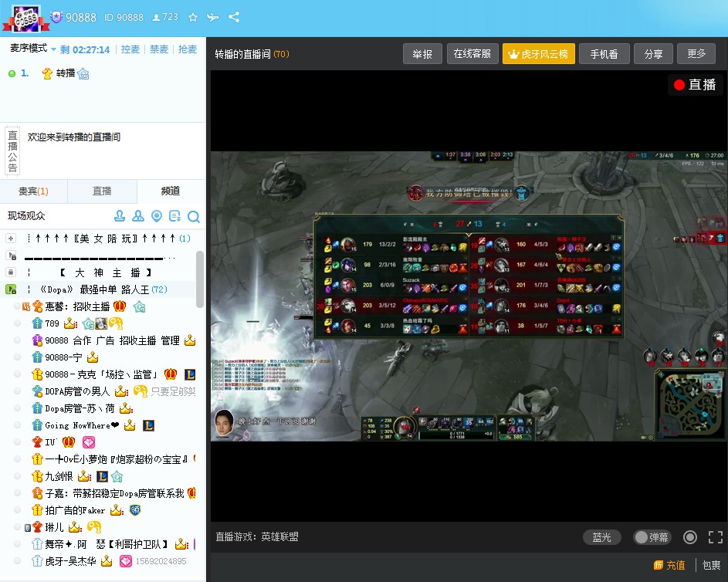Image resolution: width=728 pixels, height=582 pixels.
Task: Click 欢迎来到转播的直播间 announcement text
Action: (74, 137)
